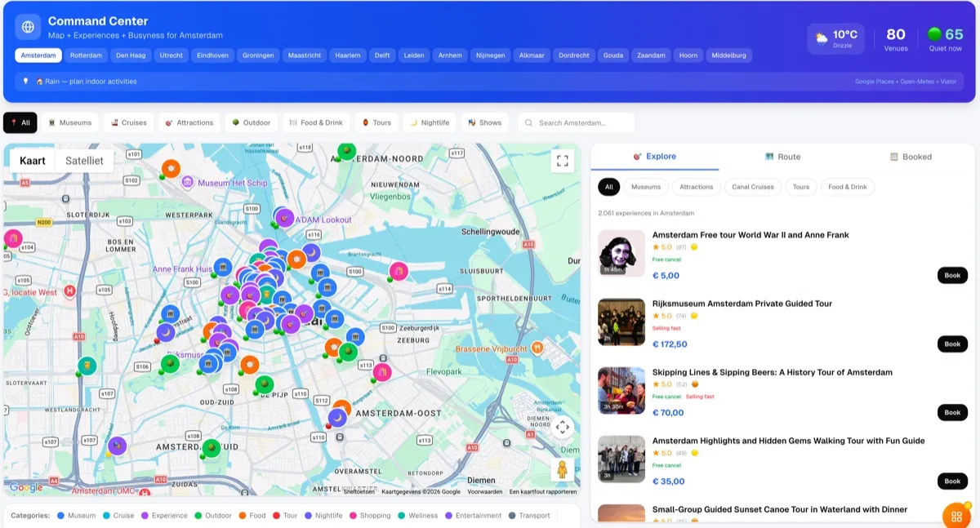Click the weather widget showing 10°C Drizzle
This screenshot has height=528, width=980.
[x=835, y=38]
